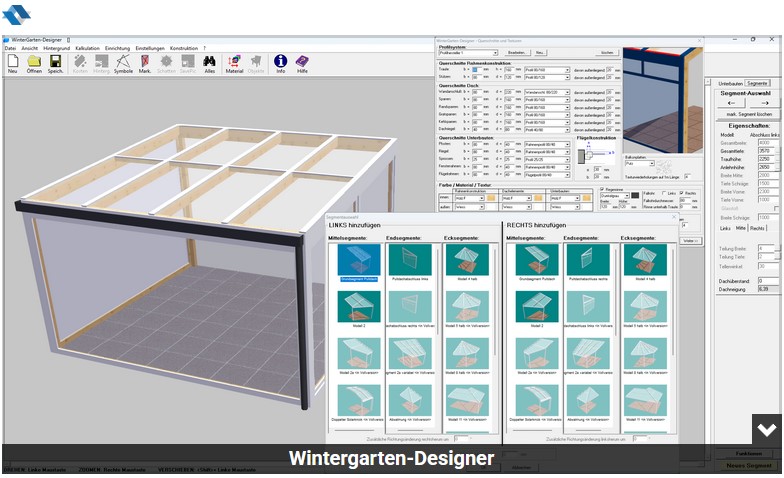Switch to the Unterbauten tab
Screen dimensions: 784x478
[x=730, y=84]
